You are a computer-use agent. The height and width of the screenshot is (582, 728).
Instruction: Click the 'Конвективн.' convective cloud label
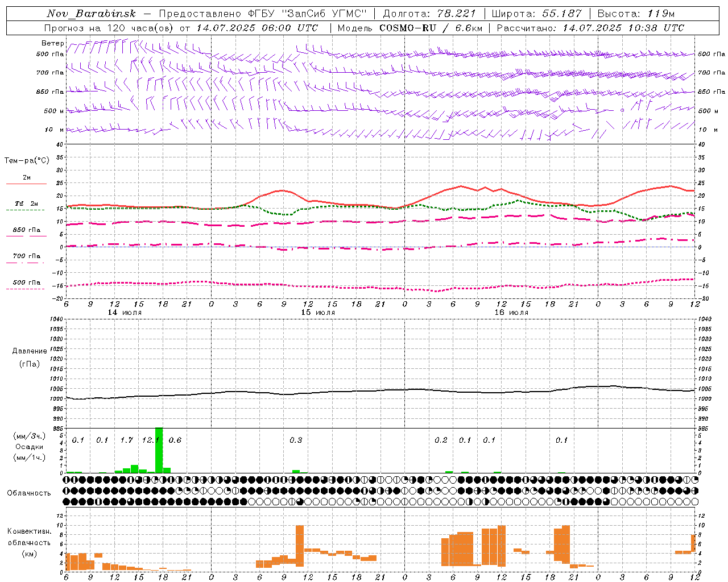29,531
